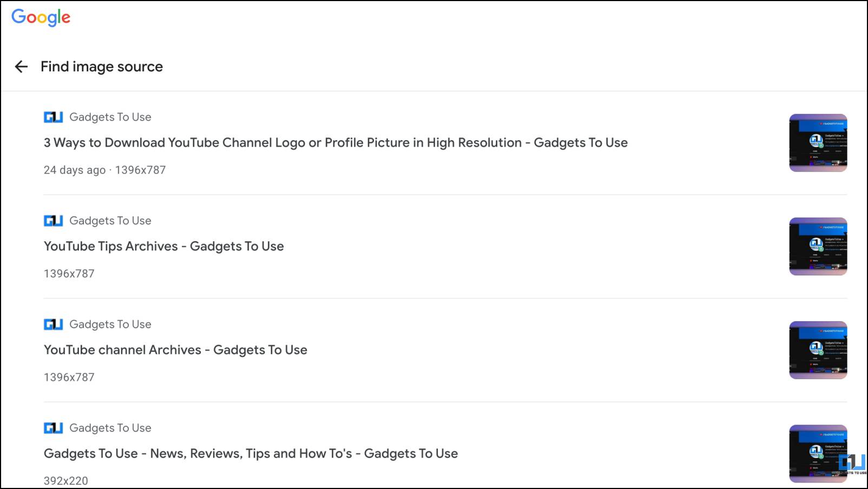The image size is (868, 489).
Task: View thumbnail beside YouTube Tips Archives result
Action: 818,247
